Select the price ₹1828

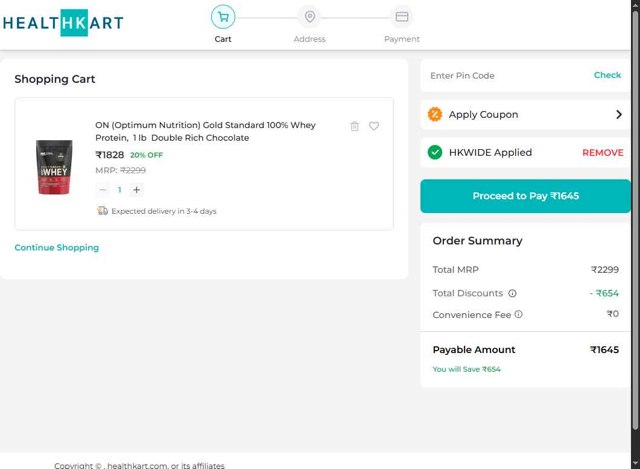click(x=110, y=155)
